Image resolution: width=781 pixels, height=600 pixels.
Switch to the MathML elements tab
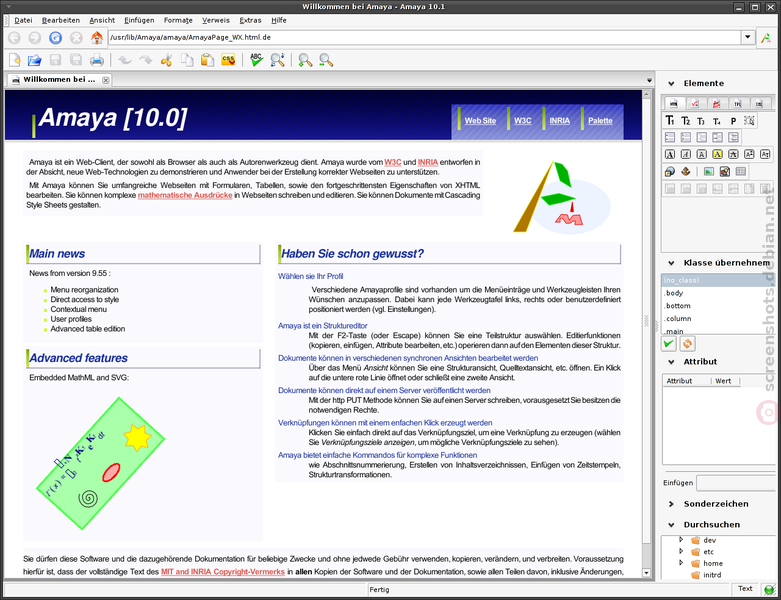coord(695,104)
